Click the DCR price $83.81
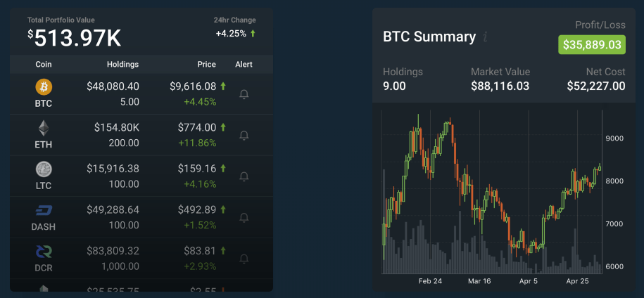Screen dimensions: 644x298 click(200, 250)
